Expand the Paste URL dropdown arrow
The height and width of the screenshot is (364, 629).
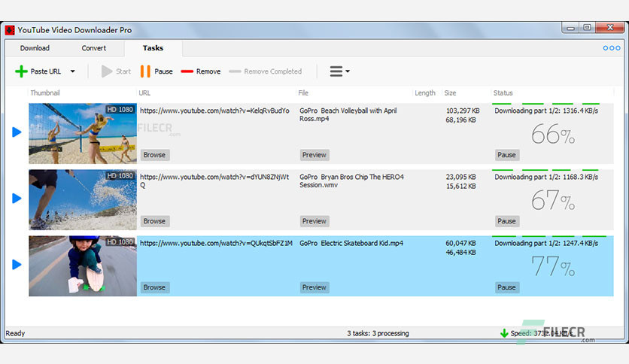pos(73,71)
